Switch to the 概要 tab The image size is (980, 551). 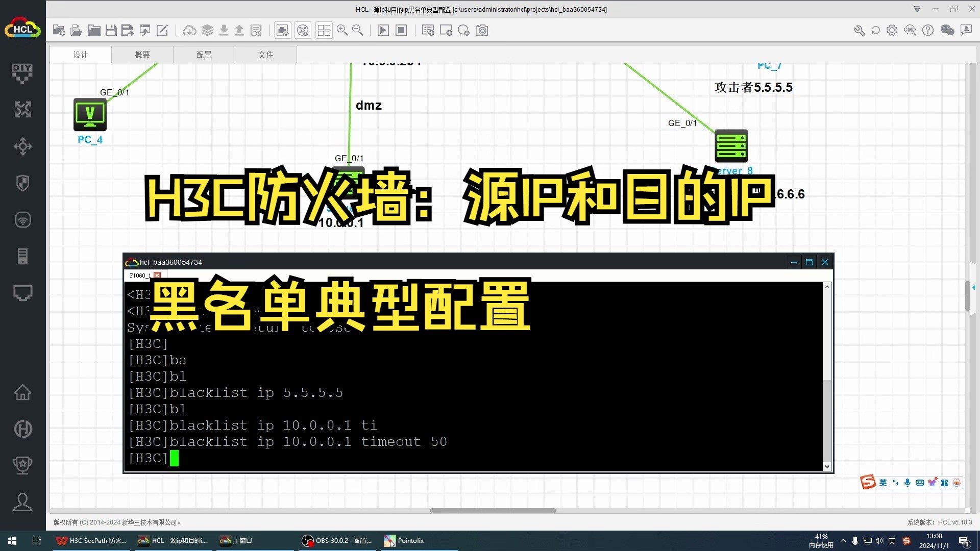[142, 55]
